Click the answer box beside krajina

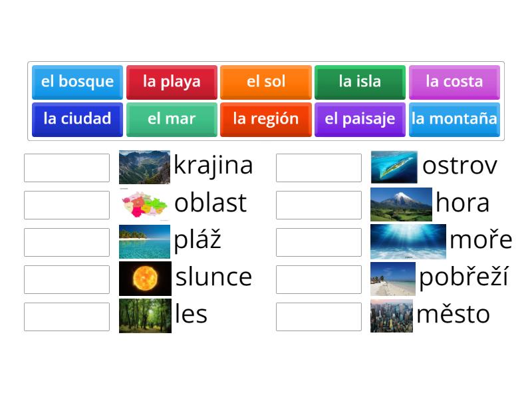pos(66,167)
